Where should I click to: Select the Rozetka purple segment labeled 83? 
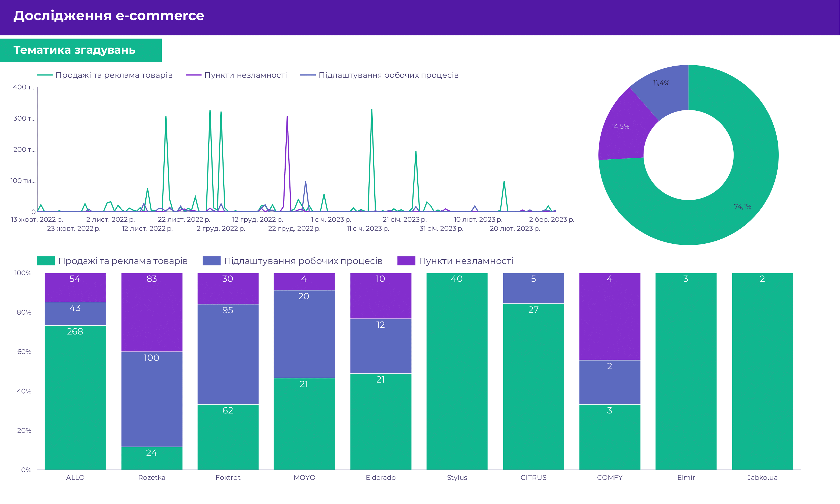pos(152,312)
